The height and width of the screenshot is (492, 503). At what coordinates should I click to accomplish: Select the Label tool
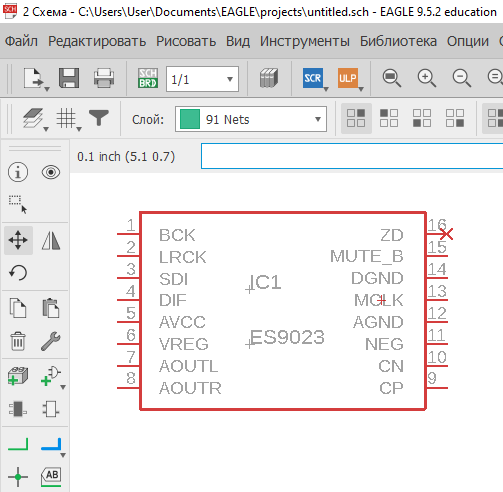point(51,477)
